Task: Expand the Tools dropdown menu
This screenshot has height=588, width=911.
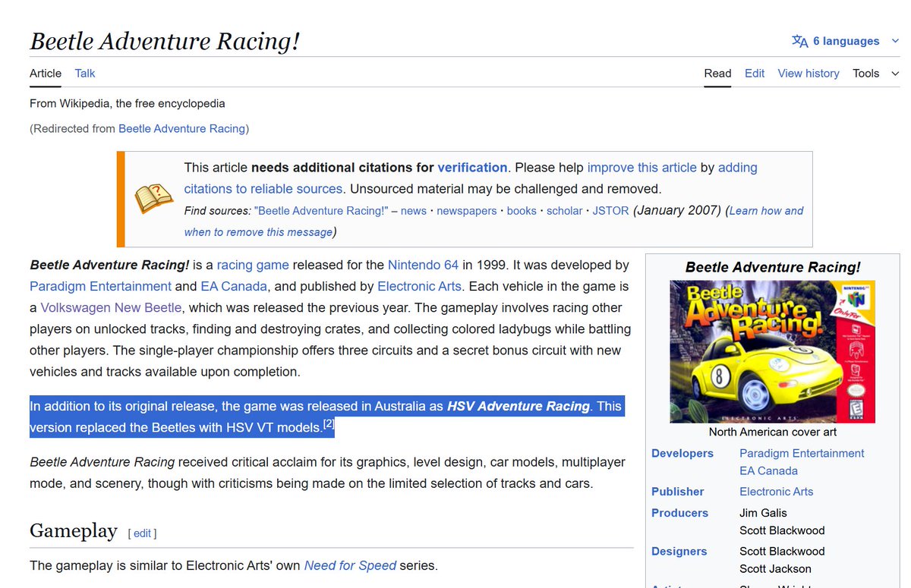Action: pos(875,74)
